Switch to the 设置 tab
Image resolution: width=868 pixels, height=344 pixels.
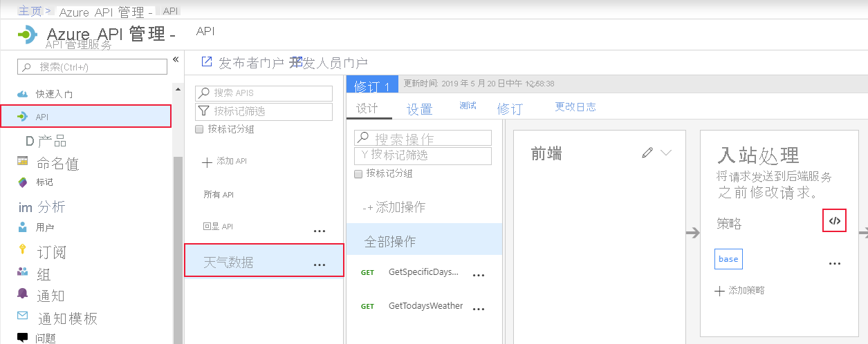(x=419, y=109)
